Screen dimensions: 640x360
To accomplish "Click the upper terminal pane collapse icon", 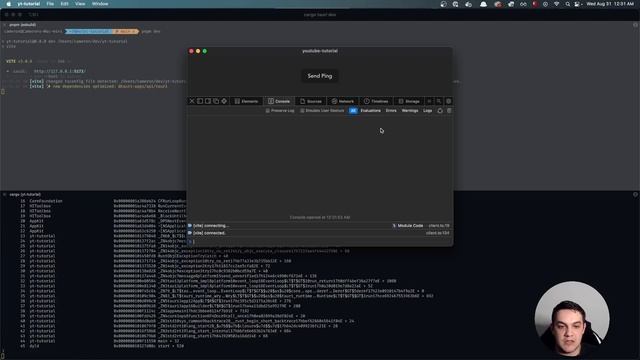I will [x=636, y=25].
